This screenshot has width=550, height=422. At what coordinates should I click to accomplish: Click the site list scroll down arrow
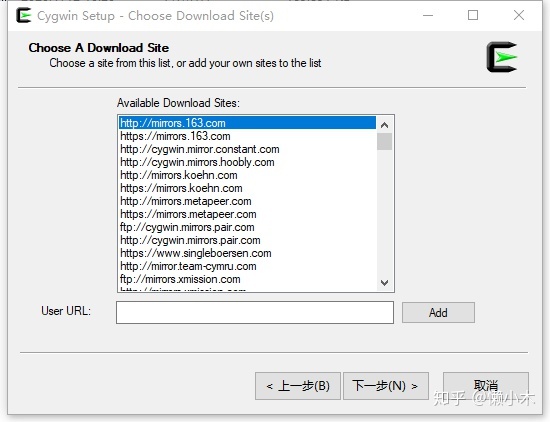click(384, 282)
